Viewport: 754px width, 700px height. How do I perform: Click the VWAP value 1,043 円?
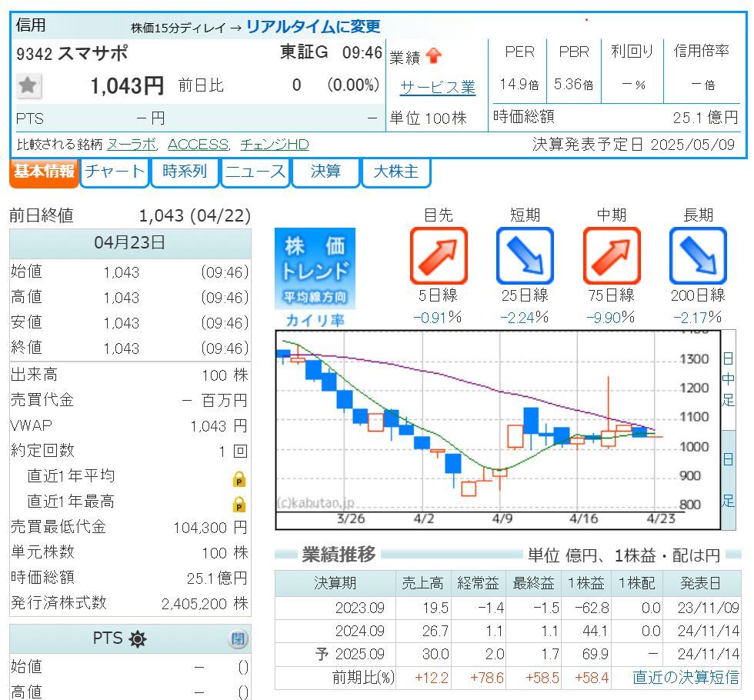[219, 426]
